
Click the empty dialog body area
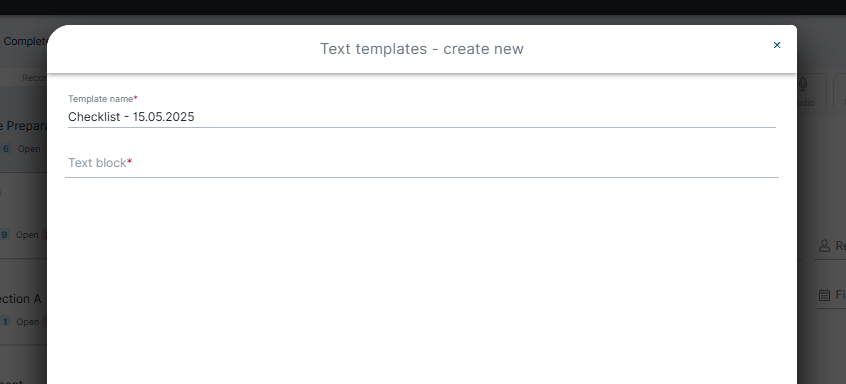421,280
